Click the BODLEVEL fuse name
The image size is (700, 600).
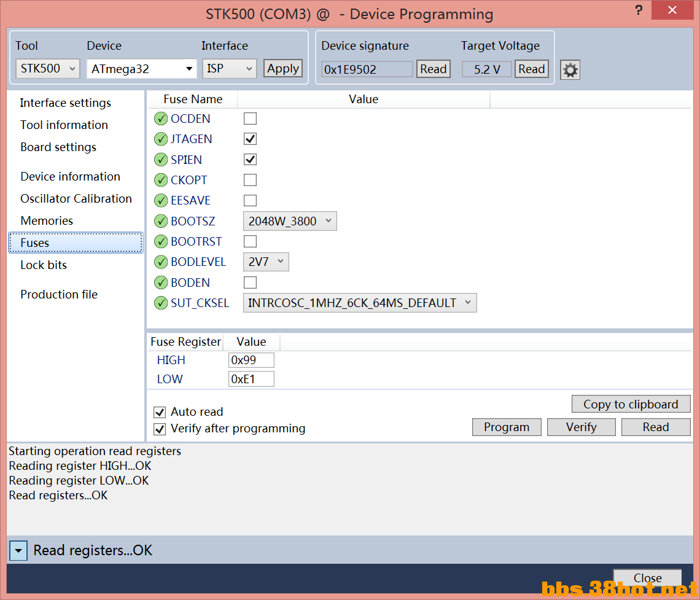(x=198, y=262)
